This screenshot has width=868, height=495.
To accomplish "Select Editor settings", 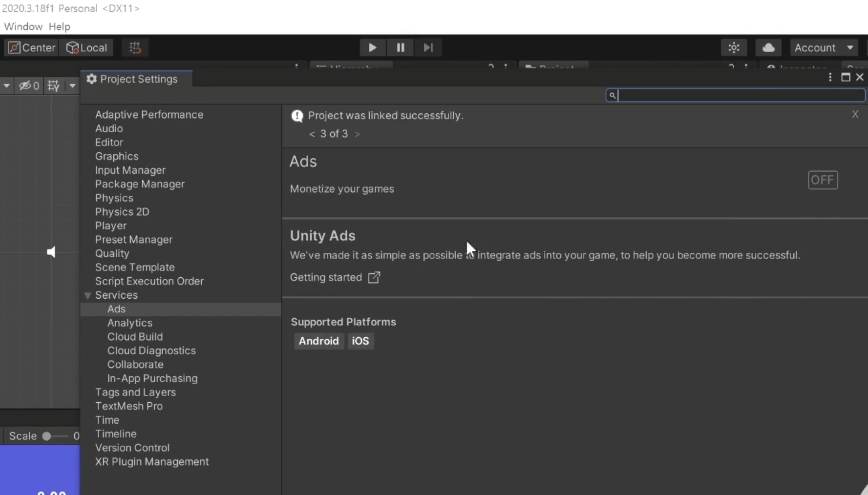I will pyautogui.click(x=109, y=142).
